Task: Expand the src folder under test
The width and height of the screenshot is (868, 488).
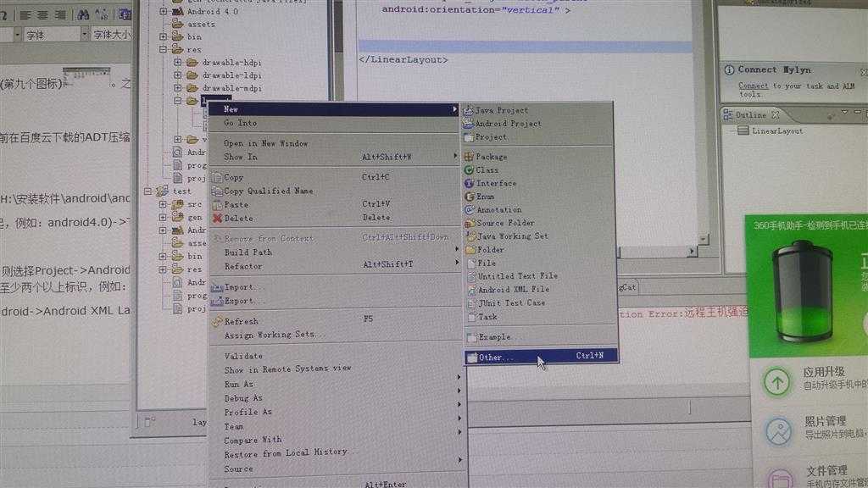Action: pyautogui.click(x=163, y=204)
